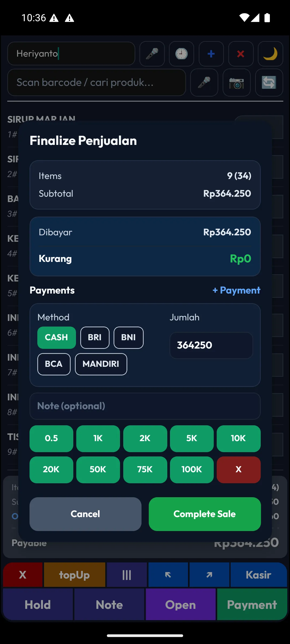
Task: Switch payment method to MANDIRI
Action: tap(101, 364)
